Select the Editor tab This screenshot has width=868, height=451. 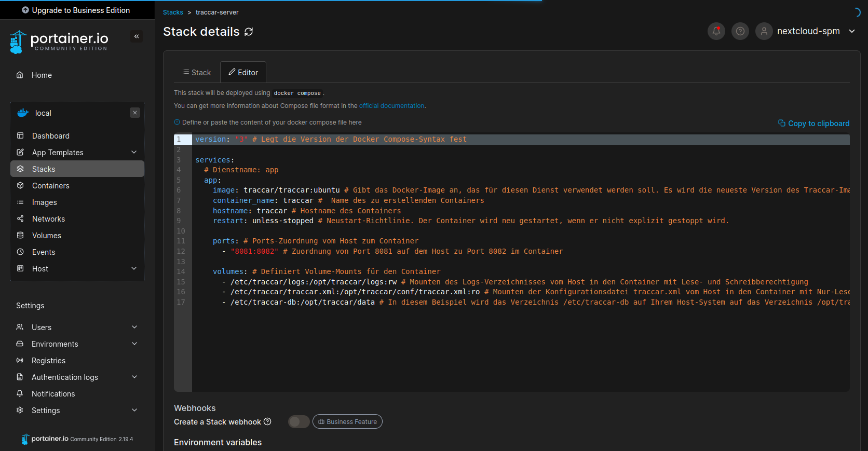[x=243, y=73]
